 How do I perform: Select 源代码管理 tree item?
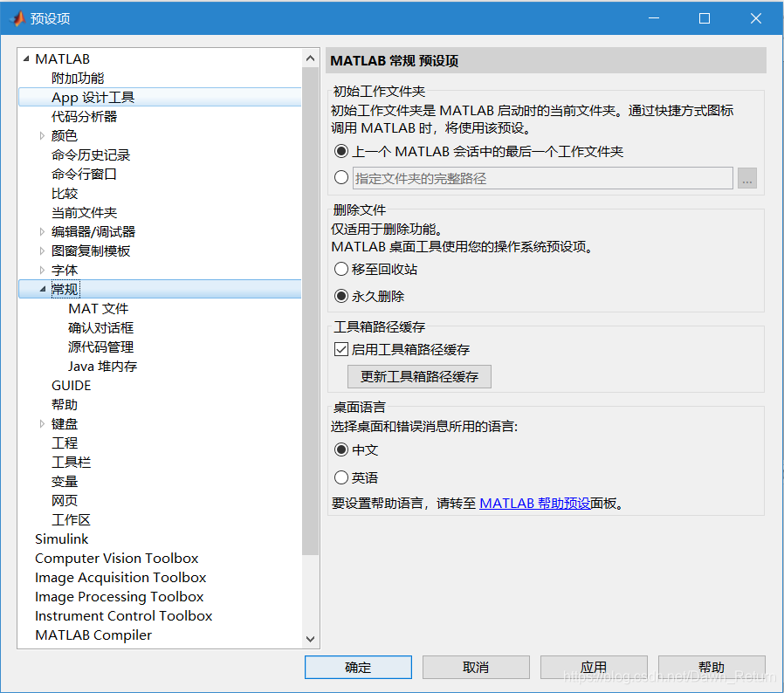tap(101, 347)
